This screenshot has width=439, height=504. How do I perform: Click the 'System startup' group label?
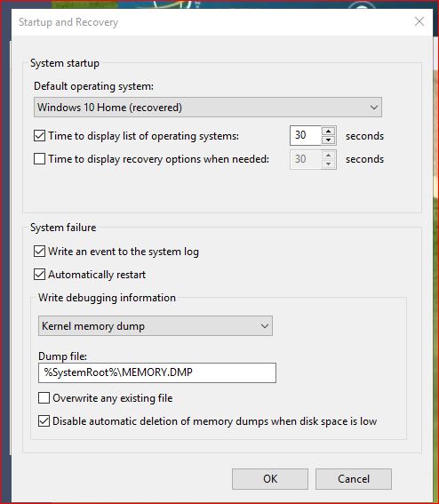click(65, 63)
